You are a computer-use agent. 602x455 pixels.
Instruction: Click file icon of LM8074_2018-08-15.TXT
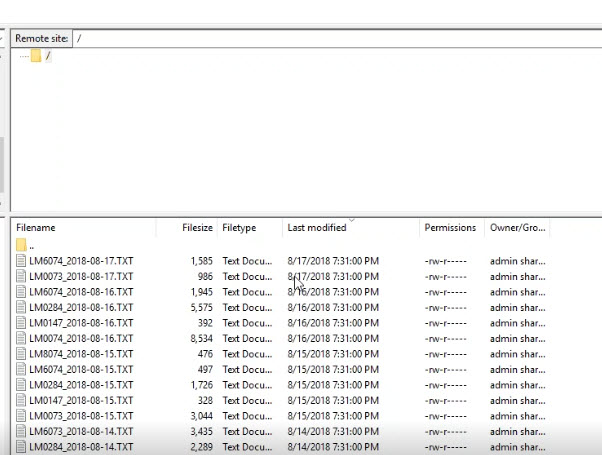click(22, 354)
